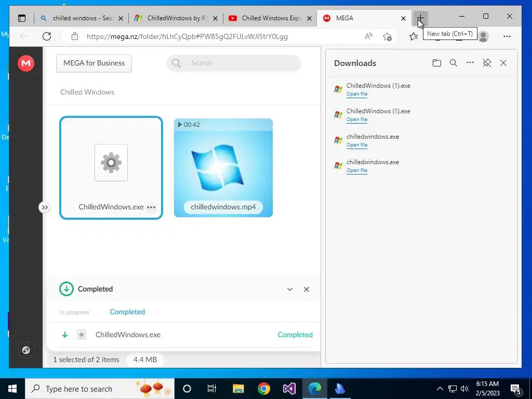
Task: Open file for last chilledwindows.exe download
Action: (356, 170)
